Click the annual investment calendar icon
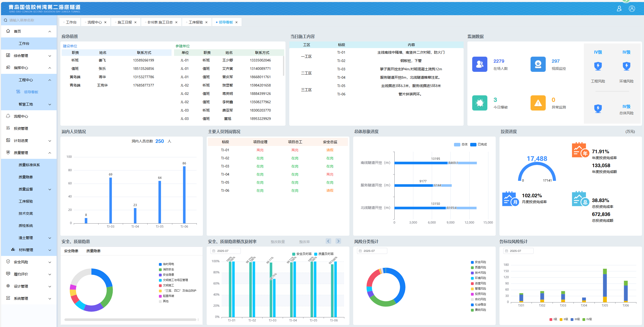644x327 pixels. click(580, 150)
